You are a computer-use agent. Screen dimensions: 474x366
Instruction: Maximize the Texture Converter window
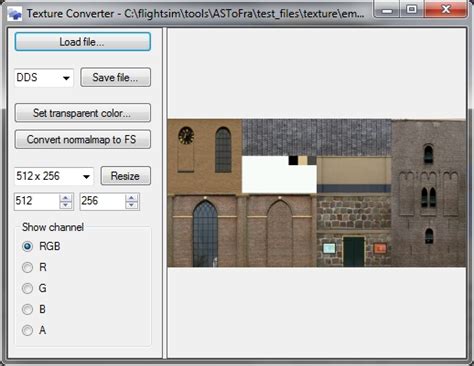pyautogui.click(x=412, y=9)
